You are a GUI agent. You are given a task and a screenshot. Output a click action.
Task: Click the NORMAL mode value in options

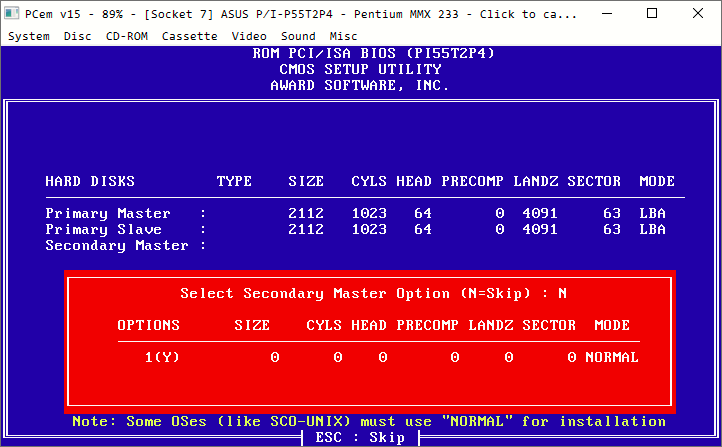click(x=611, y=357)
